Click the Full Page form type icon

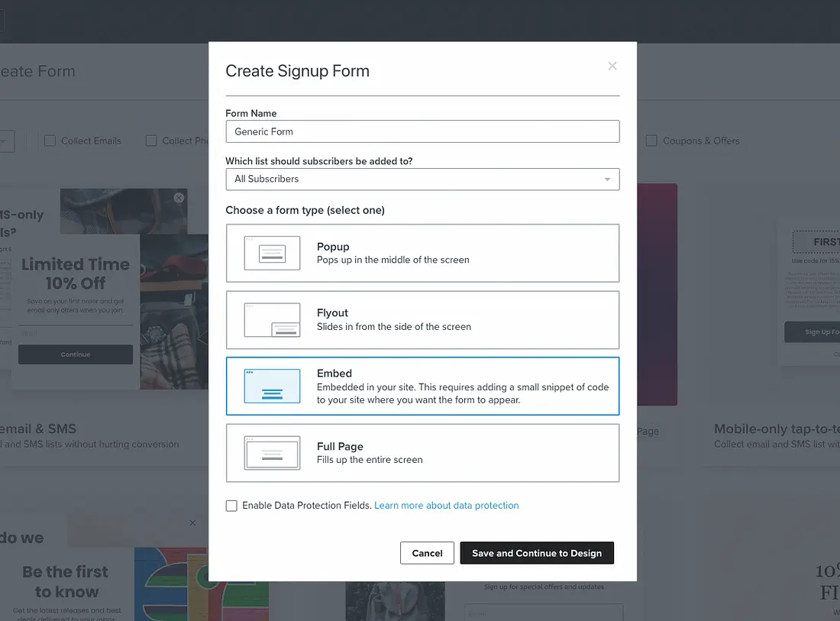tap(272, 453)
